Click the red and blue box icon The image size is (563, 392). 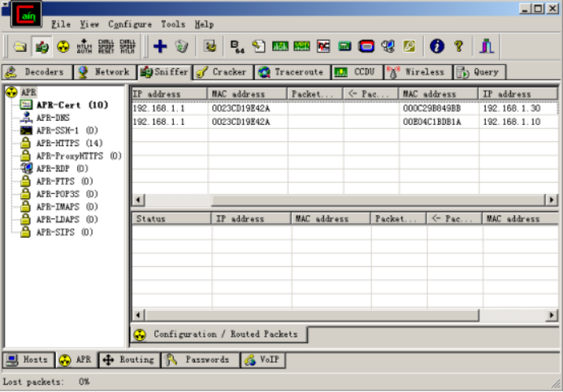pyautogui.click(x=366, y=46)
